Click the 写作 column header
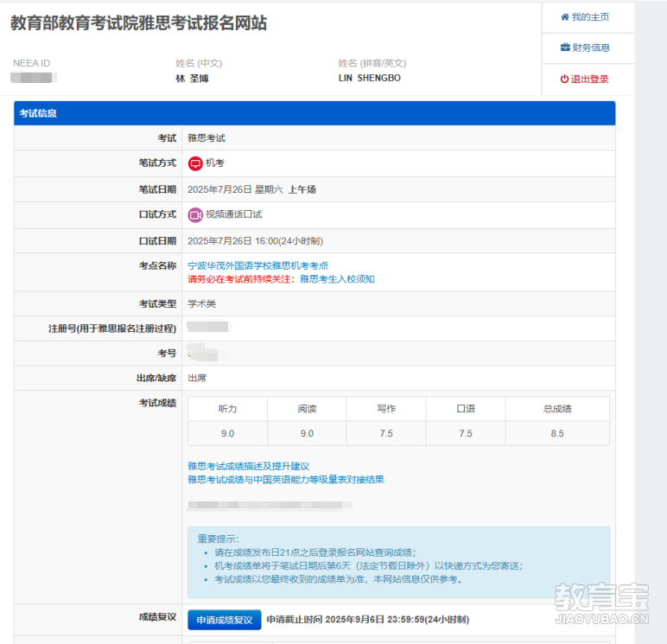 point(386,409)
